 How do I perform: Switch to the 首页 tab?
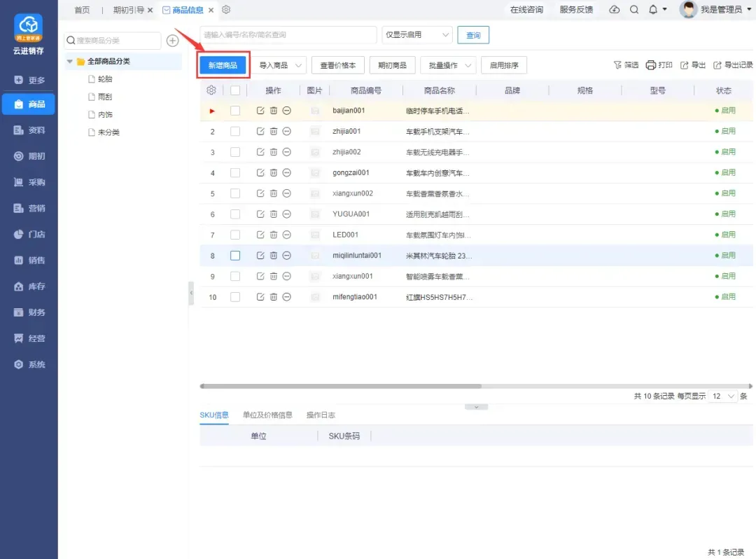(82, 10)
